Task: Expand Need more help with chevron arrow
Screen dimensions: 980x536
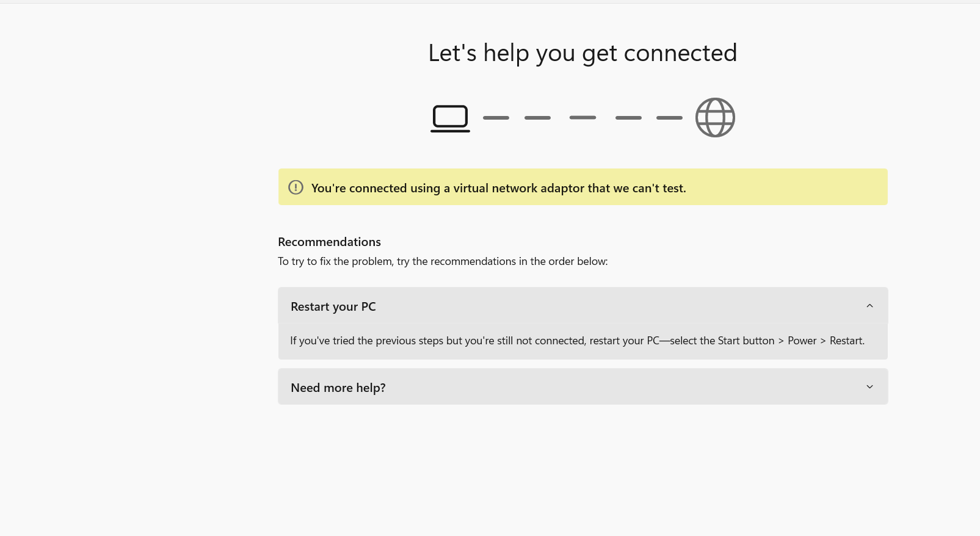Action: click(x=869, y=387)
